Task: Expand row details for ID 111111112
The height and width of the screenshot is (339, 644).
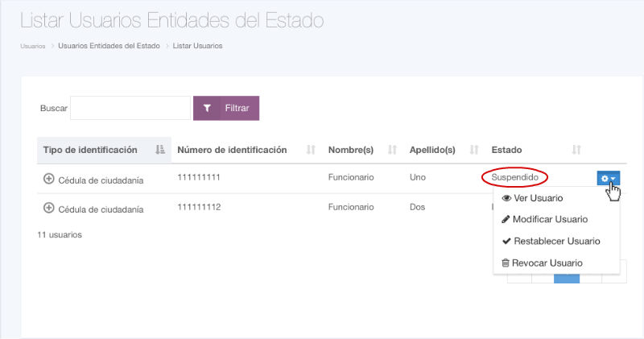Action: point(48,208)
